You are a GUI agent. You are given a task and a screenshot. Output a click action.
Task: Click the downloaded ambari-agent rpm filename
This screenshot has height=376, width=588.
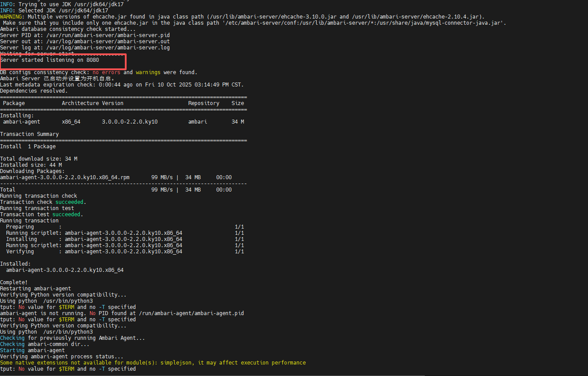(x=65, y=177)
